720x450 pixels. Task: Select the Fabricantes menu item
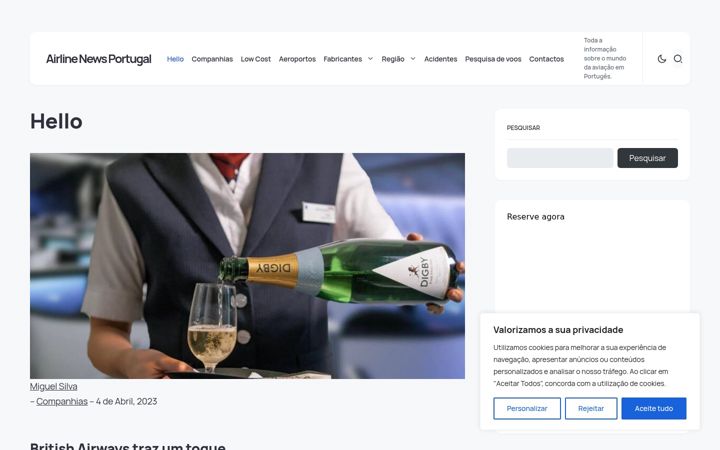[343, 59]
